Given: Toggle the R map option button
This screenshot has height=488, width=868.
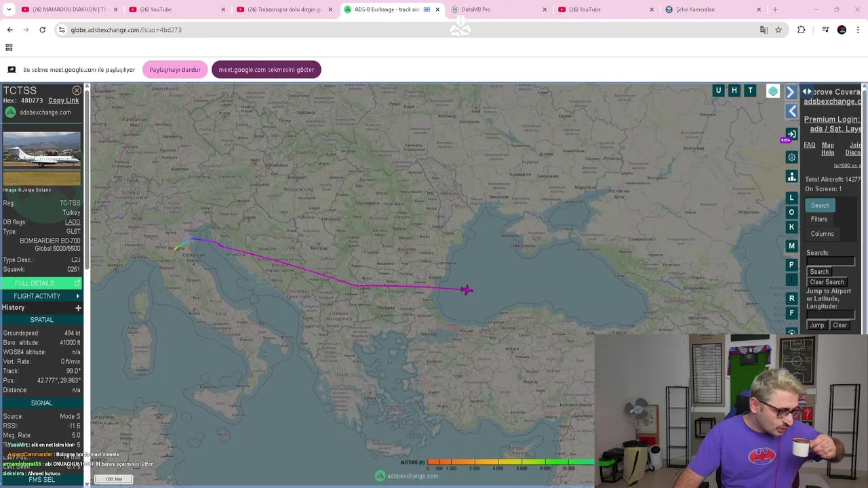Looking at the screenshot, I should click(791, 298).
